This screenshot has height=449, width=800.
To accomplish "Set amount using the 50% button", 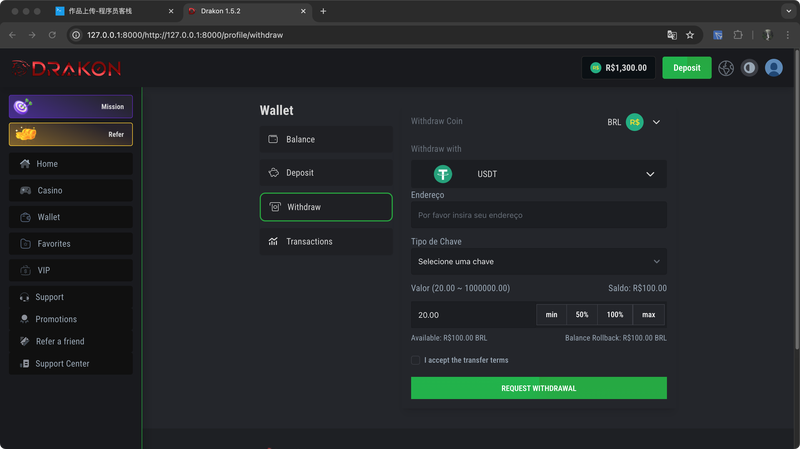I will [x=582, y=315].
